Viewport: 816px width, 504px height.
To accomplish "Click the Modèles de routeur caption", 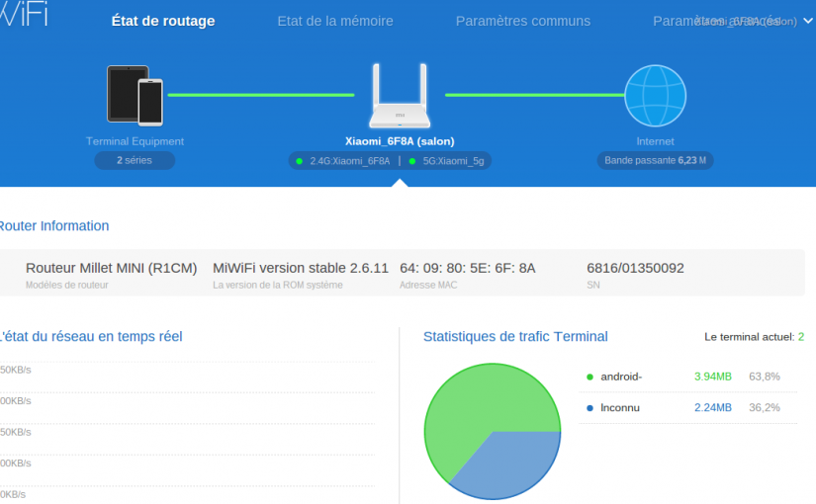I will tap(66, 285).
